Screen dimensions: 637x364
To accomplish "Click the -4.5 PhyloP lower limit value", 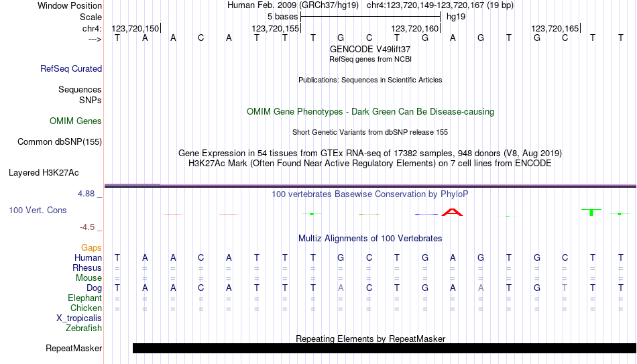I will tap(87, 227).
